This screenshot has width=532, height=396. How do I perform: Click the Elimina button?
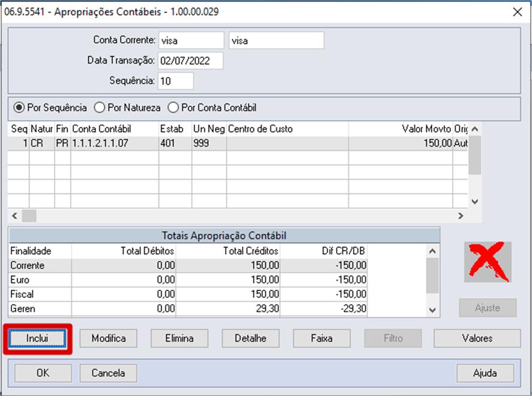pos(180,338)
